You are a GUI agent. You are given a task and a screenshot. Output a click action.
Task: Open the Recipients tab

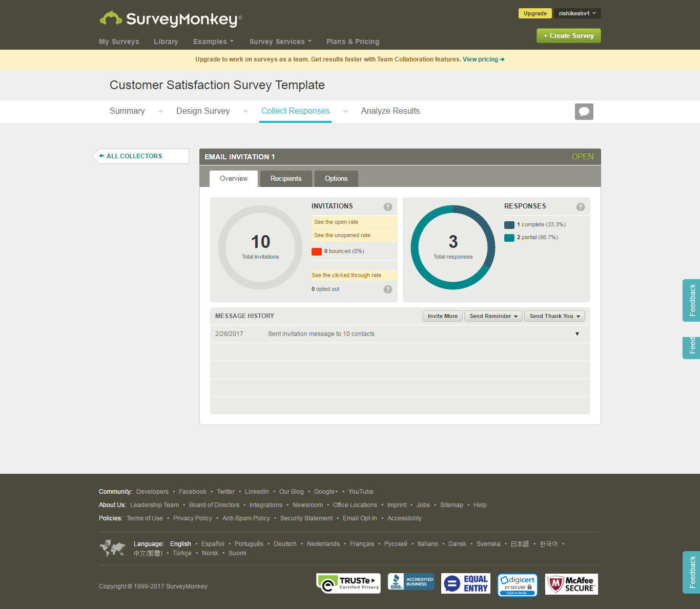(286, 179)
